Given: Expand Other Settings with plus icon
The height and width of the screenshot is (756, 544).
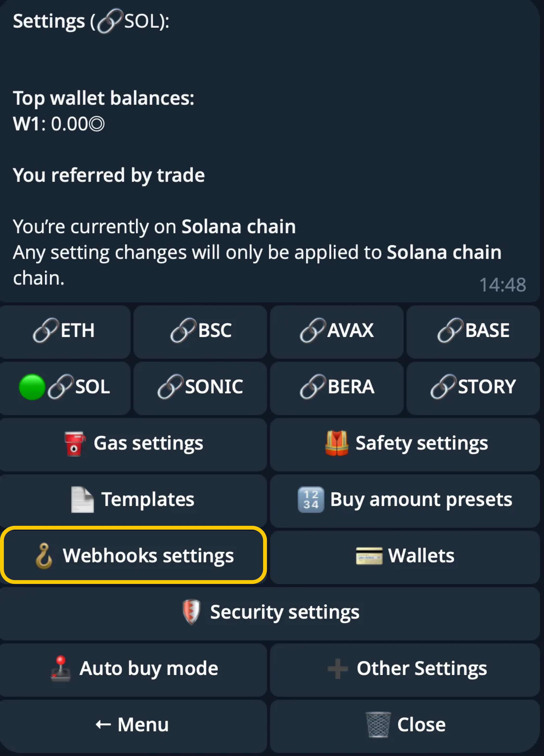Looking at the screenshot, I should [337, 669].
